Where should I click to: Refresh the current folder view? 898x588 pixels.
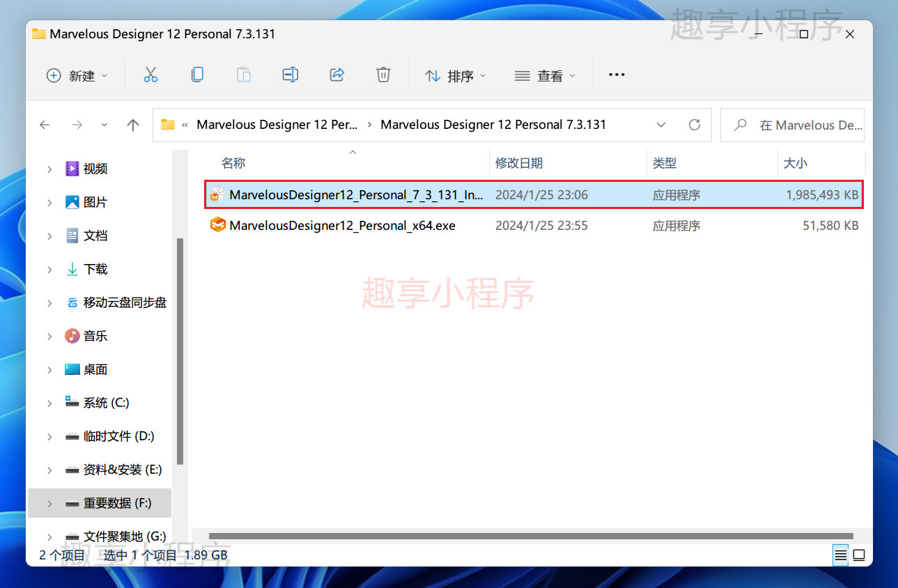[695, 125]
